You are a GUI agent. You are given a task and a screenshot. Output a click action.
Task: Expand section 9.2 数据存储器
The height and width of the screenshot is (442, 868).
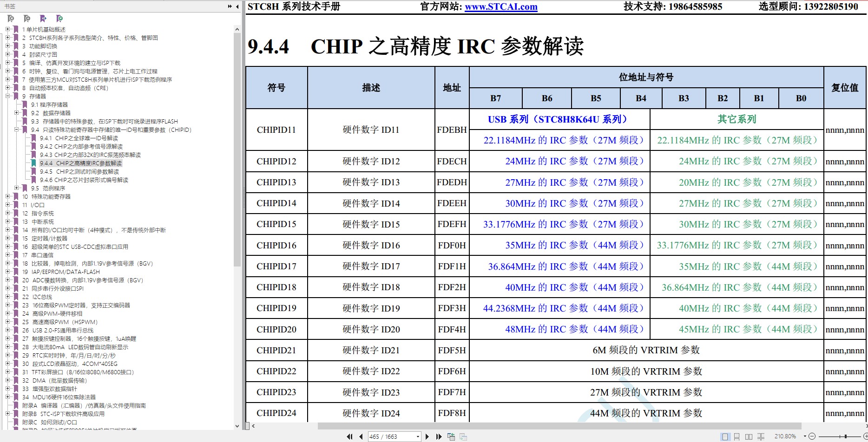click(16, 113)
